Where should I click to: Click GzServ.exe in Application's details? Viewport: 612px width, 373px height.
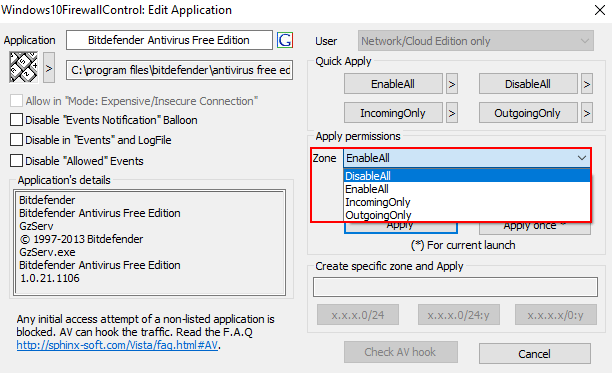click(x=47, y=252)
